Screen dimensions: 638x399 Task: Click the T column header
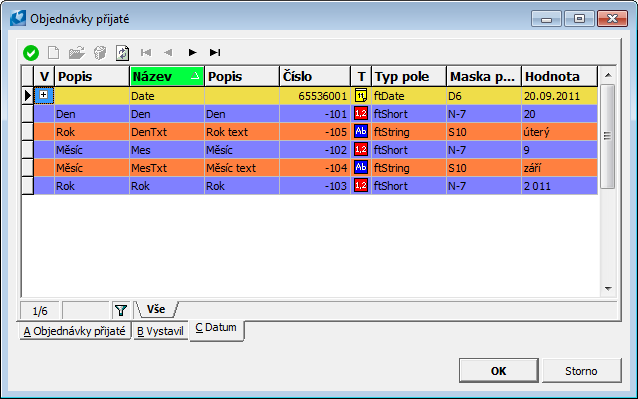click(361, 76)
